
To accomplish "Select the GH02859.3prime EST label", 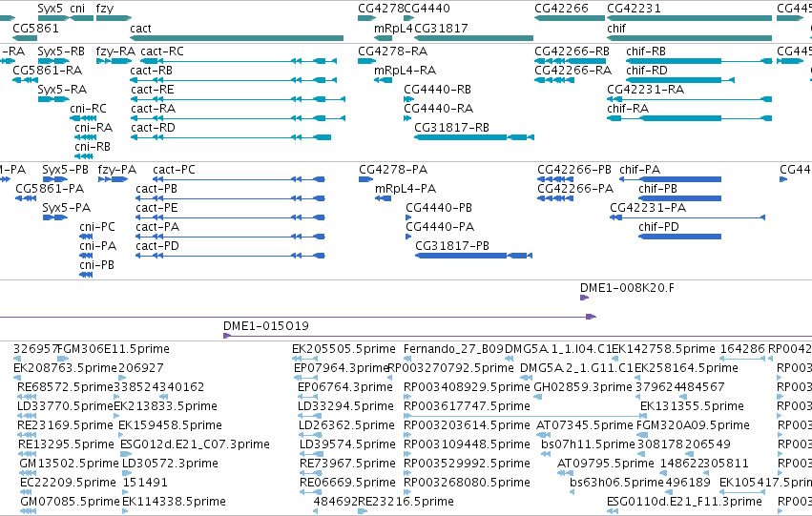I will pyautogui.click(x=583, y=387).
